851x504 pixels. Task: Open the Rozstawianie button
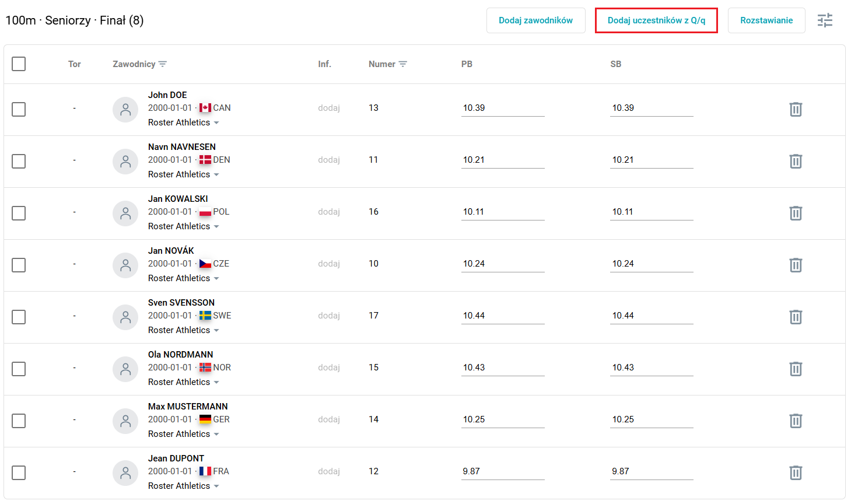(x=766, y=20)
